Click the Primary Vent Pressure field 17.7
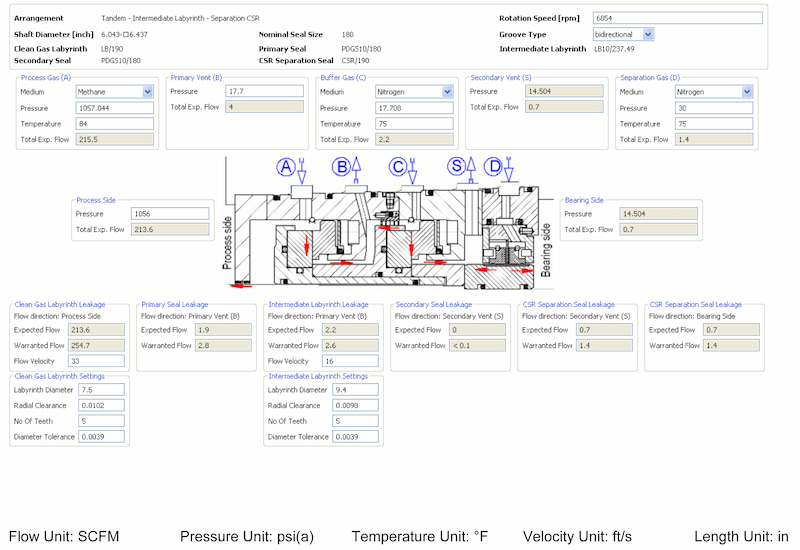 click(264, 91)
